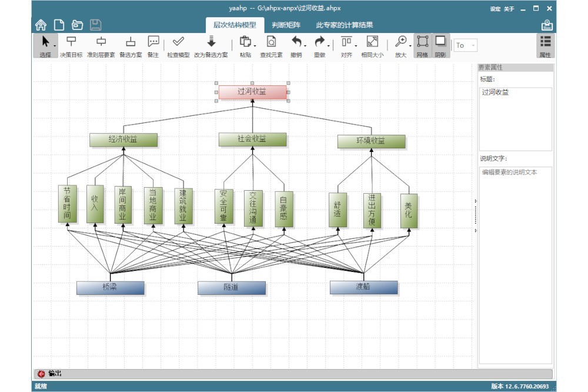Switch to the 此专家的计算结果 tab

click(x=344, y=25)
